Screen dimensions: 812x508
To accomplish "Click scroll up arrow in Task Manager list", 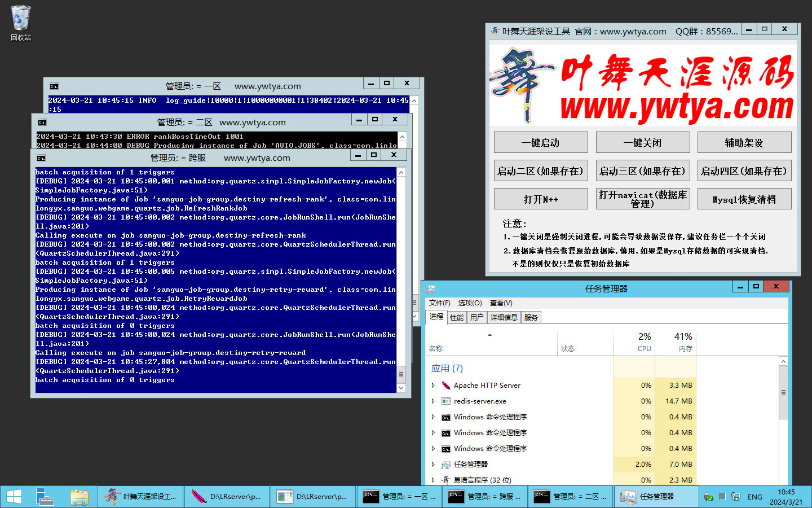I will [783, 361].
